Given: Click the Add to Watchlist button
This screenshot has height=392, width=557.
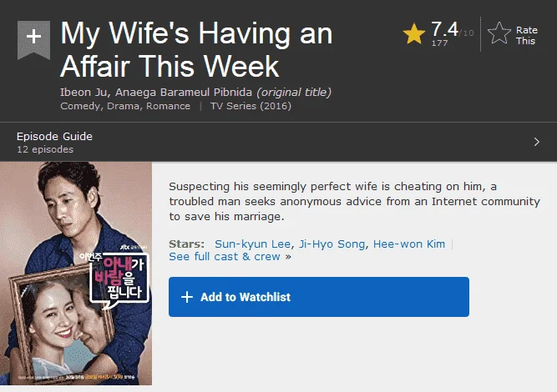Looking at the screenshot, I should (319, 297).
